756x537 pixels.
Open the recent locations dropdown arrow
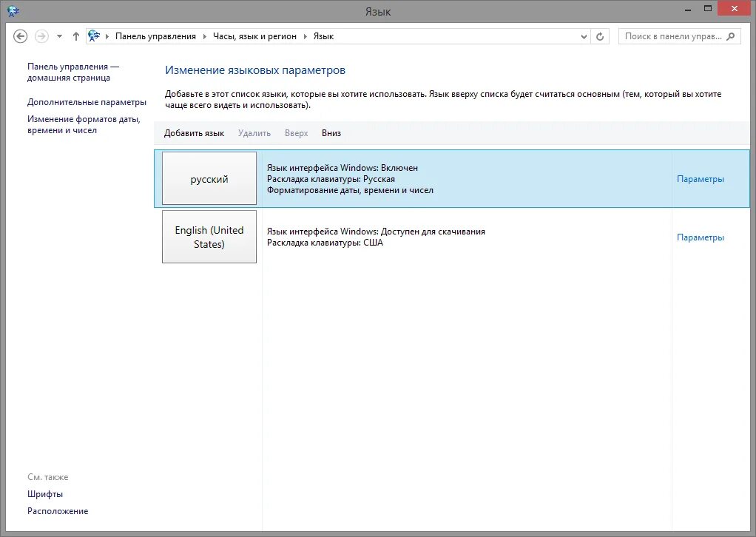point(58,36)
